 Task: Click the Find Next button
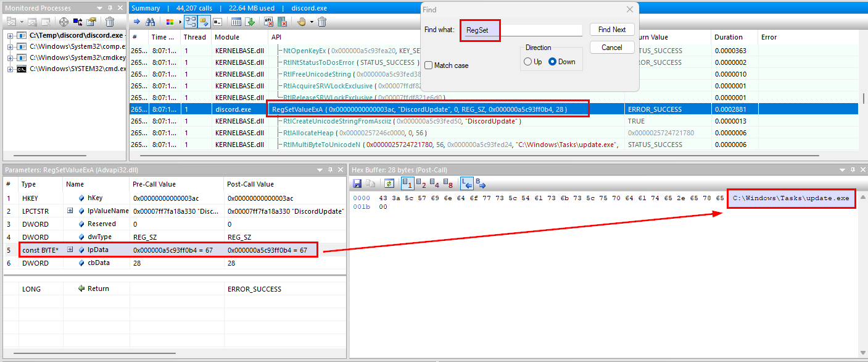pyautogui.click(x=611, y=30)
